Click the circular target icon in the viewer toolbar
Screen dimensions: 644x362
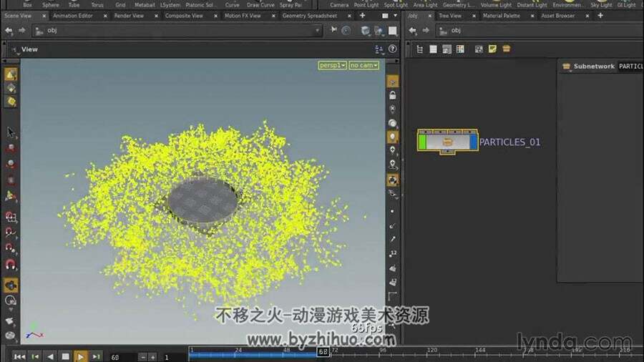pos(346,30)
